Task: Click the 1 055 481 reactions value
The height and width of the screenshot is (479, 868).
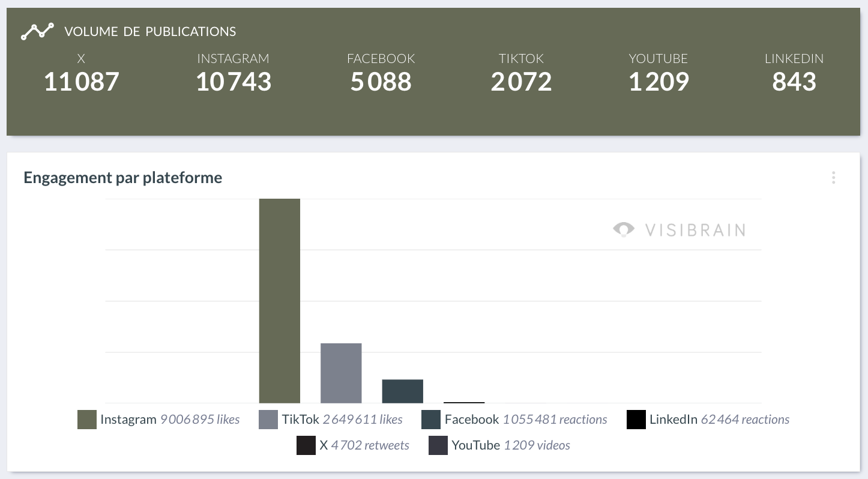Action: (x=555, y=420)
